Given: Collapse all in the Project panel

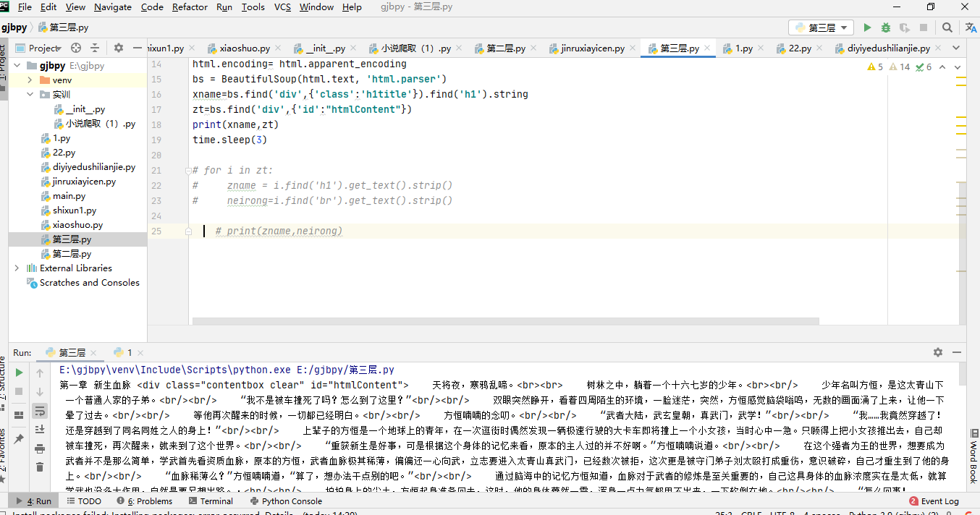Looking at the screenshot, I should (96, 48).
